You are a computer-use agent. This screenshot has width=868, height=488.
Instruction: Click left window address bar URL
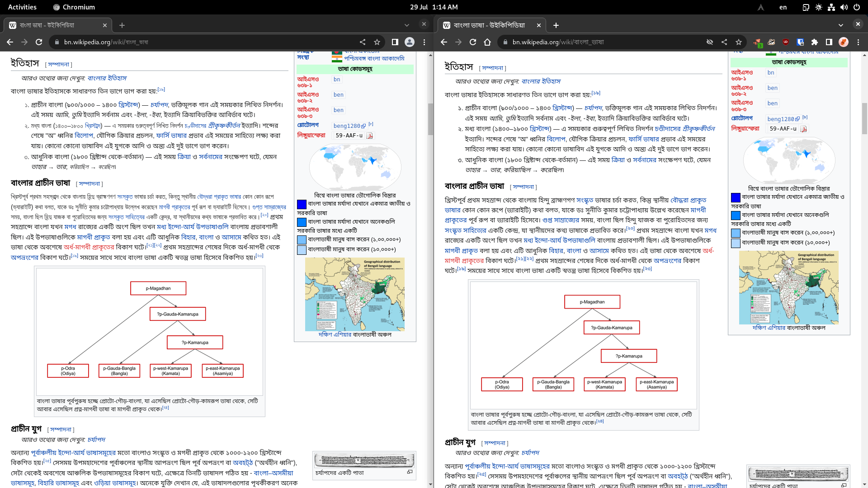[106, 42]
